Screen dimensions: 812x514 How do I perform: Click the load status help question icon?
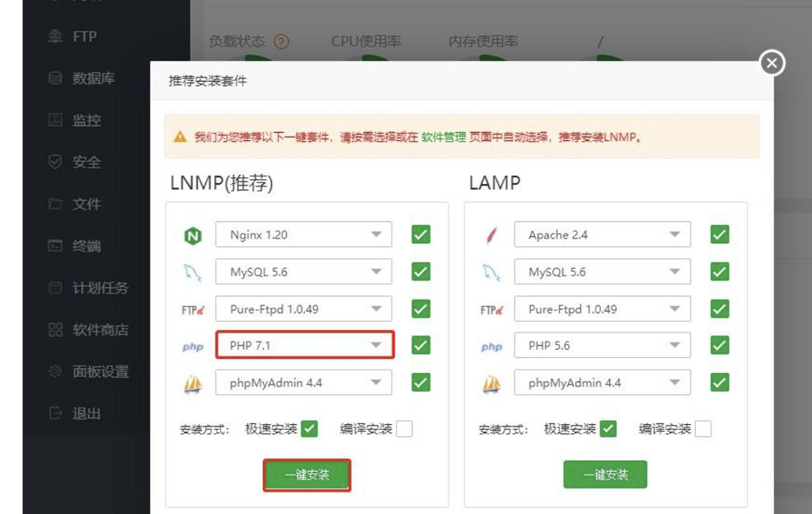pyautogui.click(x=281, y=41)
